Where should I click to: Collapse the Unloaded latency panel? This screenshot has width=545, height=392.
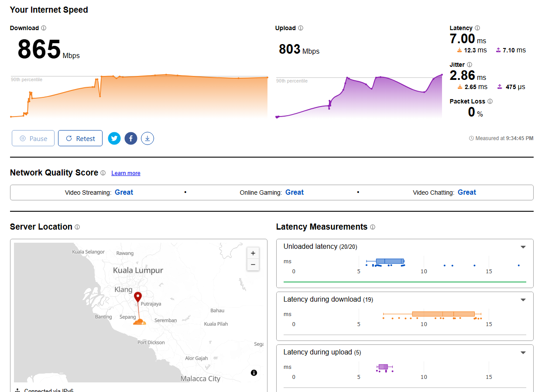[523, 247]
